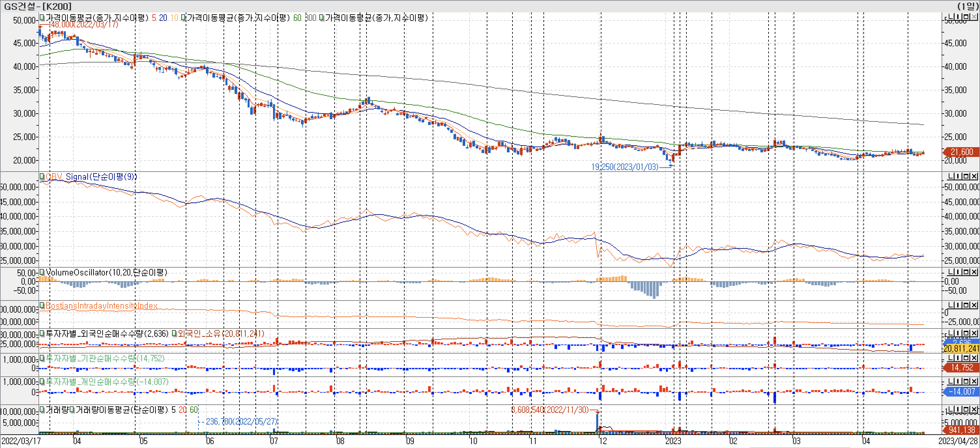Click the 8,608,540(2022/11/30) volume peak marker
The height and width of the screenshot is (448, 980).
(550, 410)
